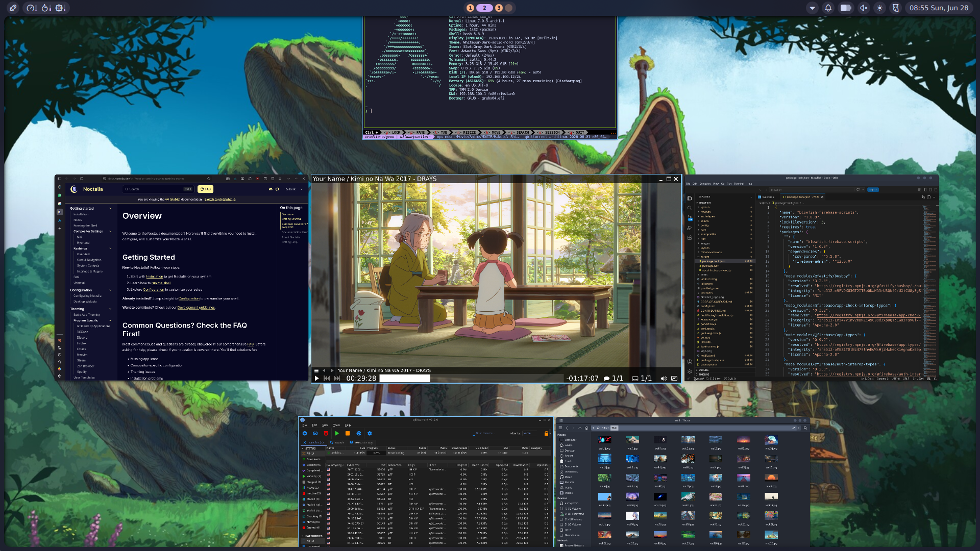Click the home icon in Thunar toolbar
Viewport: 980px width, 551px height.
pyautogui.click(x=586, y=428)
